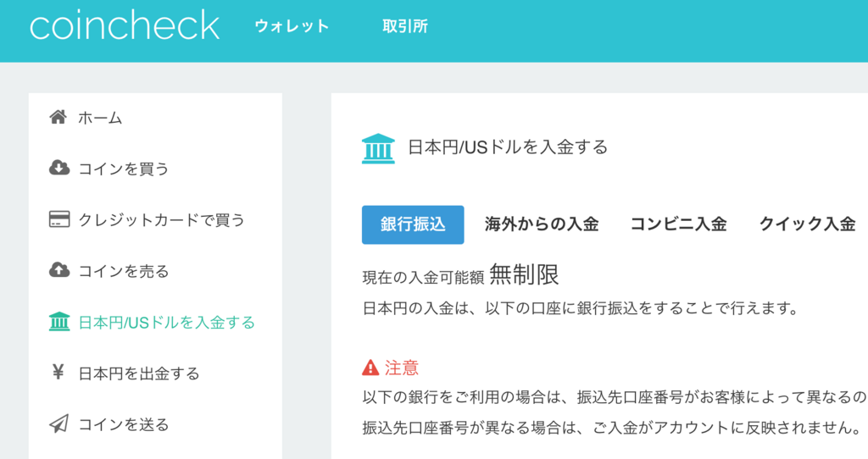Click the line starting 振込先口座番号が異なる場合は
This screenshot has height=459, width=868.
click(612, 428)
